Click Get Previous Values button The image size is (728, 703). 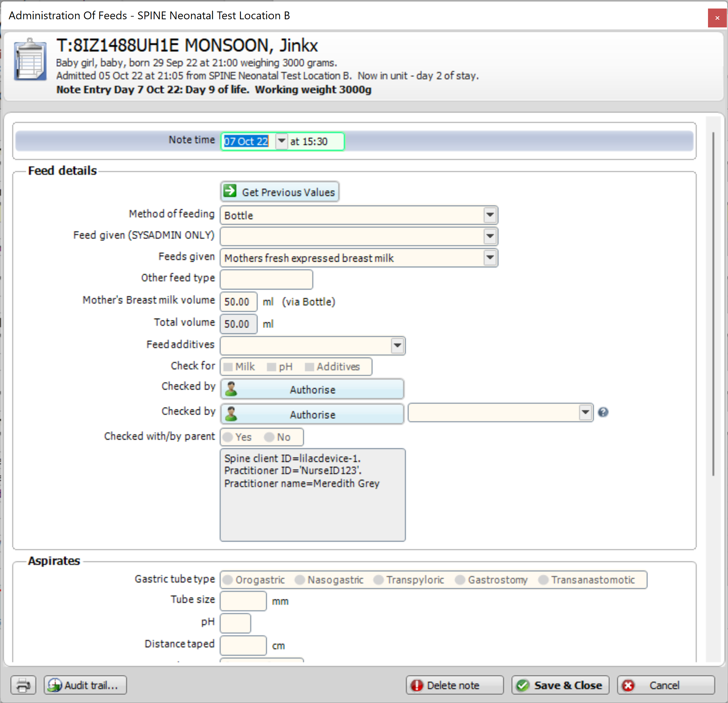280,192
